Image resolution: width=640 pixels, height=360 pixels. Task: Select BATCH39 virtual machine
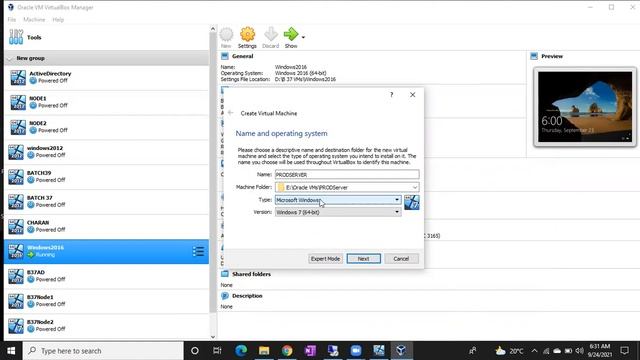pos(106,177)
